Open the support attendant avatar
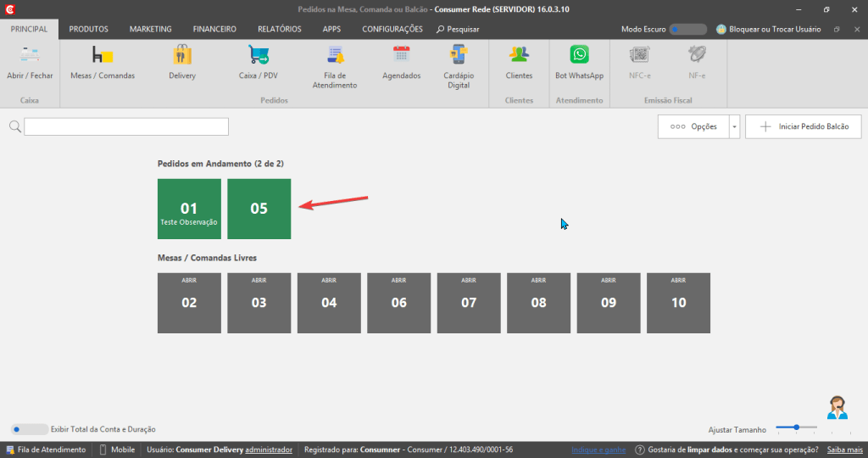868x458 pixels. 837,408
